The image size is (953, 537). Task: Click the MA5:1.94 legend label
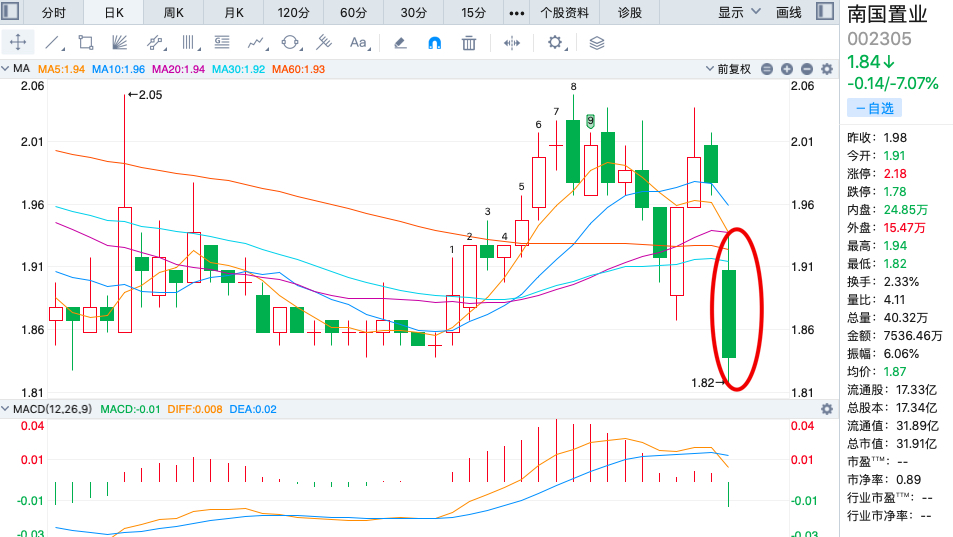coord(61,69)
